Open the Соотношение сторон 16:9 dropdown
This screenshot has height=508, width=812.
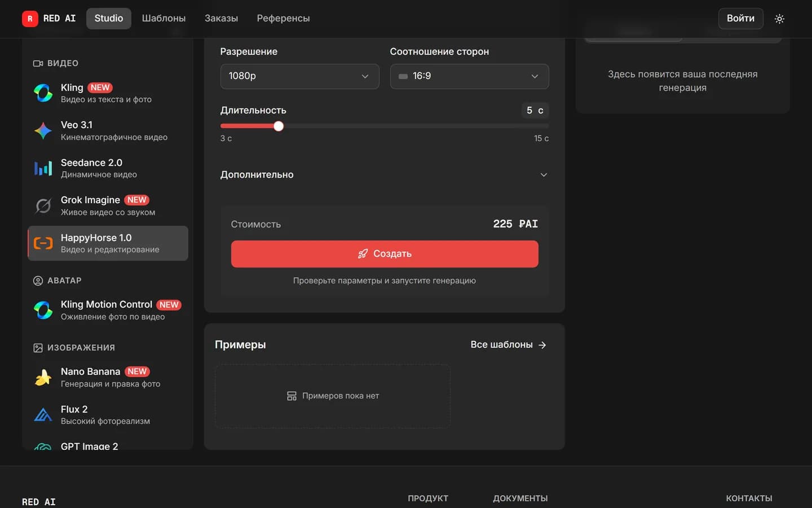469,76
